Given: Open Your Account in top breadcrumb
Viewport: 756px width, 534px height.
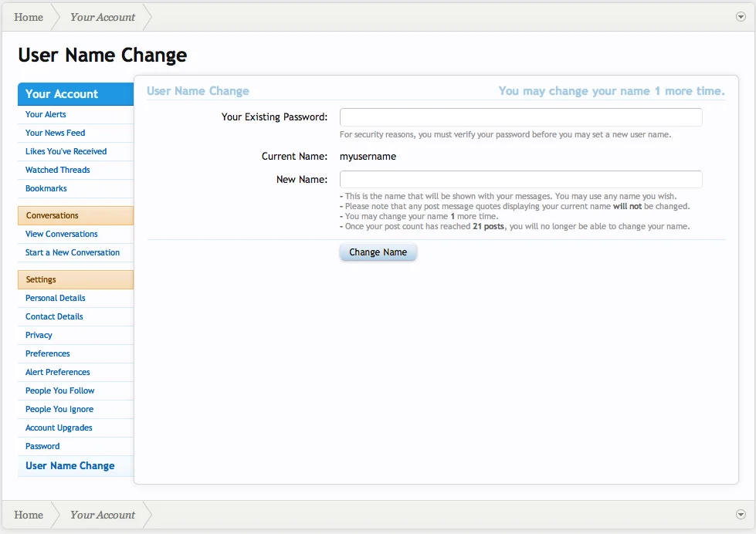Looking at the screenshot, I should point(102,17).
